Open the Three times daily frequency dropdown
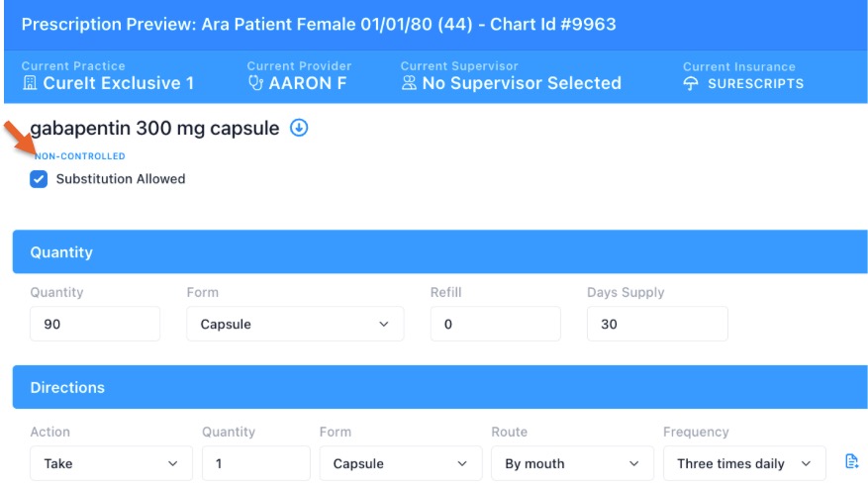Viewport: 868px width, 487px height. [x=744, y=463]
